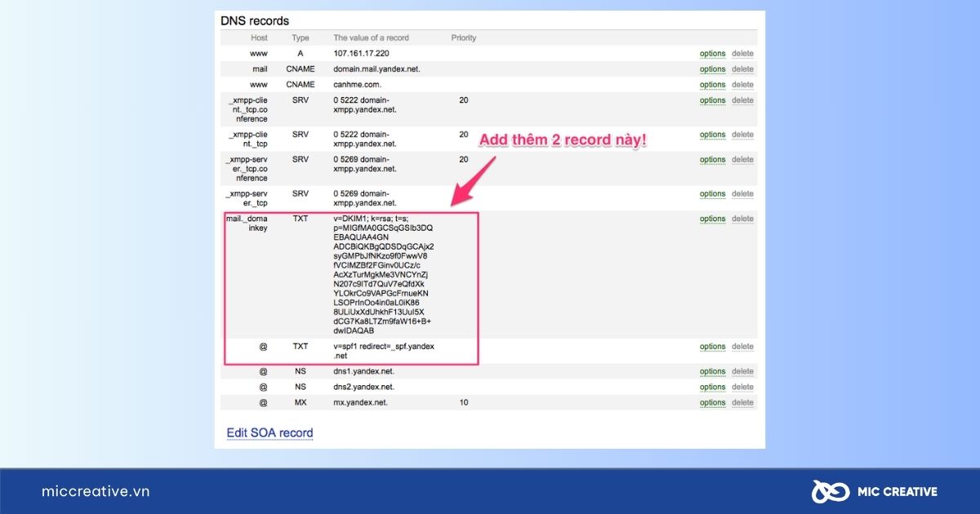
Task: Select the canhme.com. record value
Action: (x=357, y=85)
